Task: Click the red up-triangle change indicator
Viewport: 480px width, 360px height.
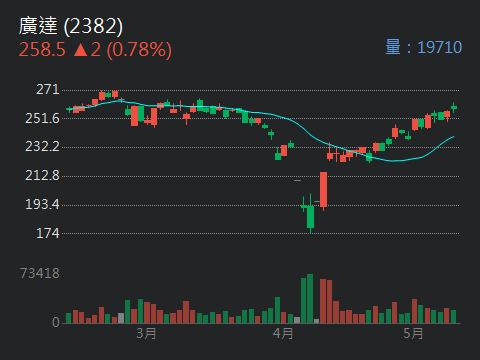Action: pos(80,50)
